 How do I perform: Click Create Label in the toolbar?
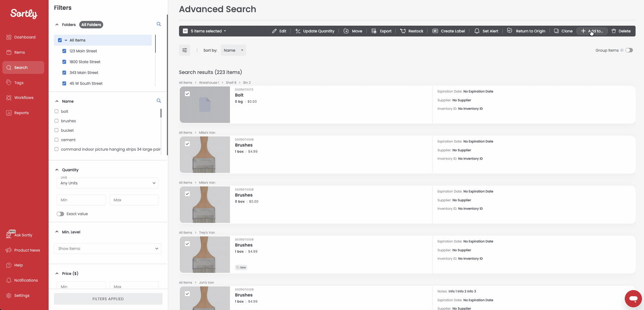tap(448, 31)
